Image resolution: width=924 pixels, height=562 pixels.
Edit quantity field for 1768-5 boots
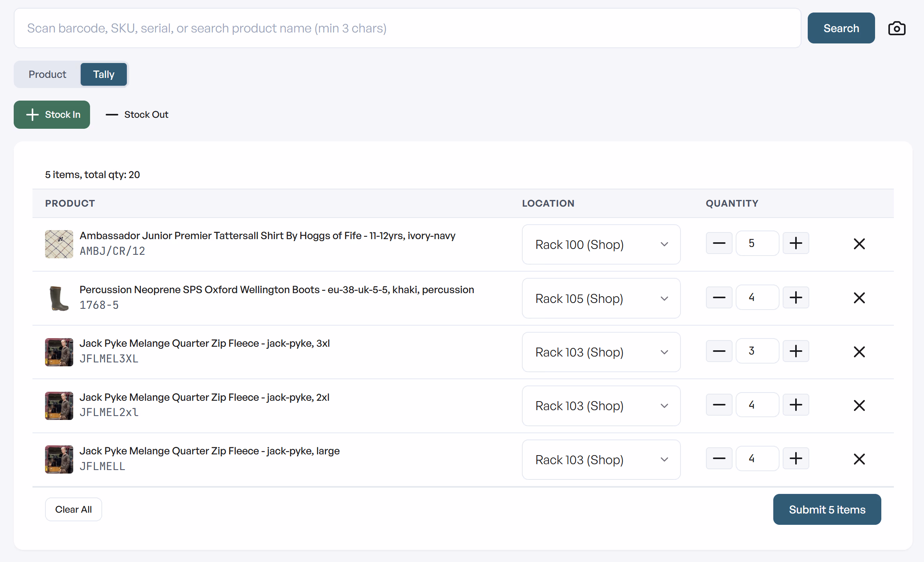[x=757, y=297]
